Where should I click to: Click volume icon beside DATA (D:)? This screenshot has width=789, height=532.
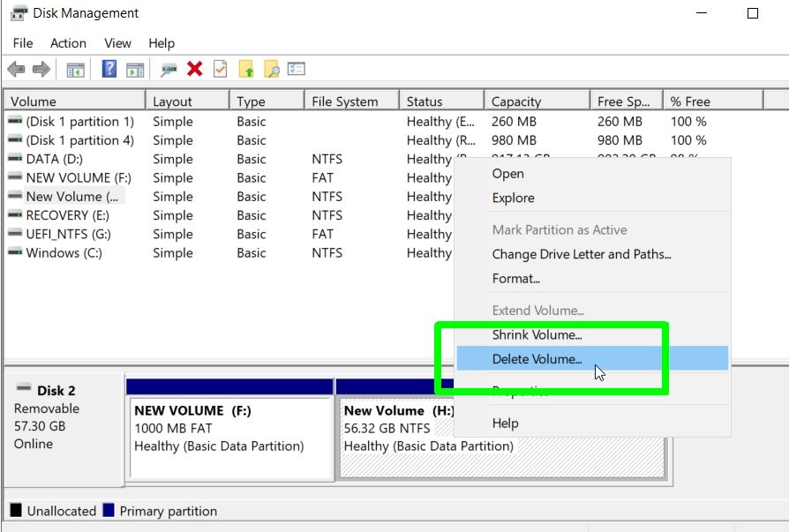coord(15,159)
